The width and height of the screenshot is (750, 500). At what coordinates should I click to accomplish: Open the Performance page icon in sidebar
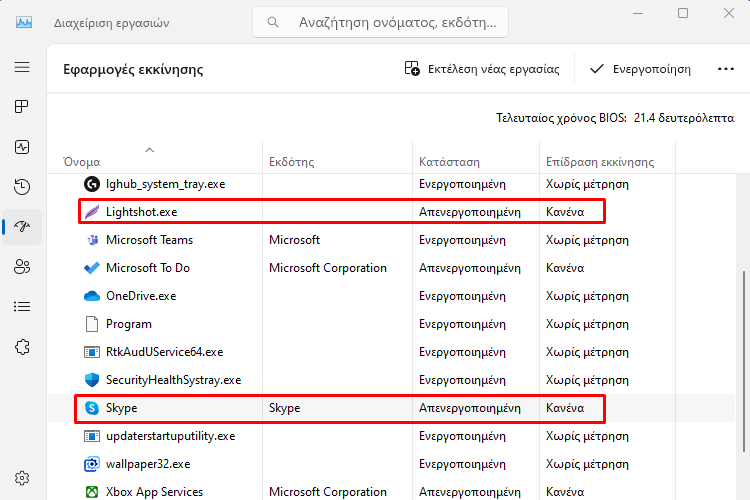coord(22,147)
